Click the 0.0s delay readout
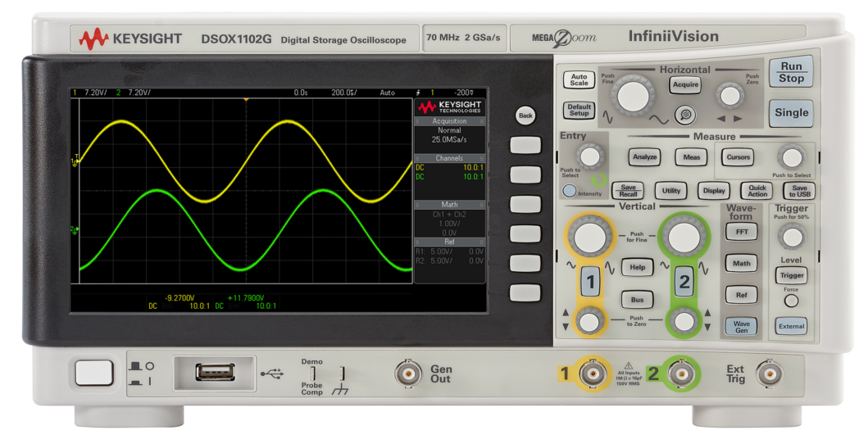This screenshot has height=444, width=868. [x=301, y=93]
